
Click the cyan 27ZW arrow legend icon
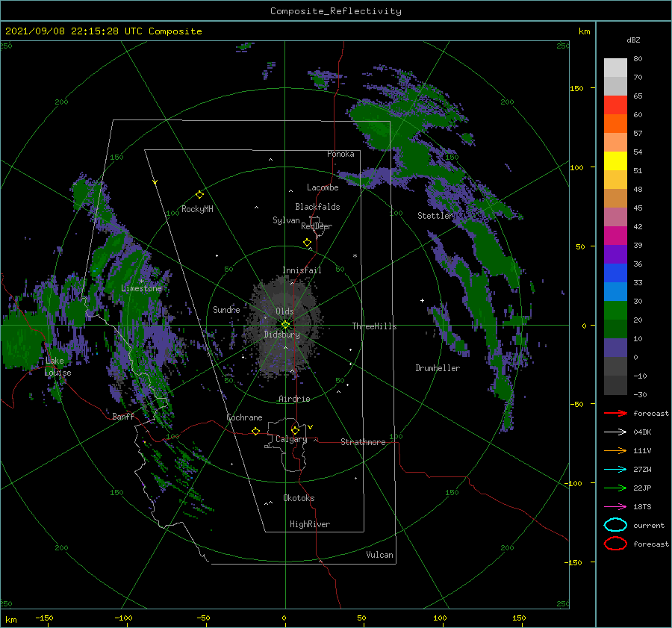tap(615, 469)
